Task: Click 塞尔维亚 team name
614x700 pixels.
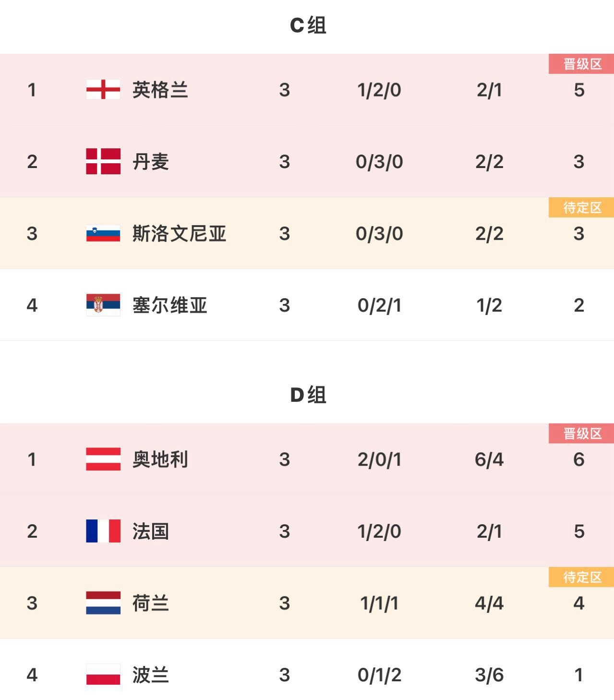Action: pos(169,305)
